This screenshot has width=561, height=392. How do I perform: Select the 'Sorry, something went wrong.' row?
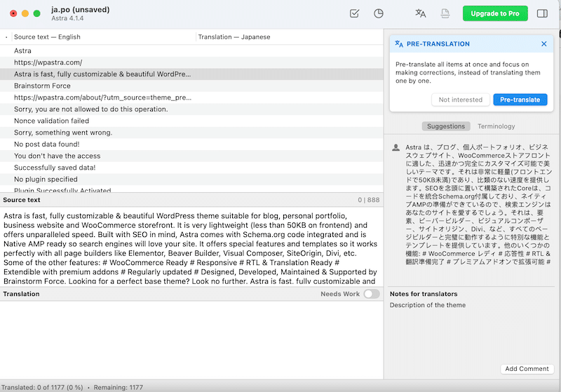pos(191,133)
